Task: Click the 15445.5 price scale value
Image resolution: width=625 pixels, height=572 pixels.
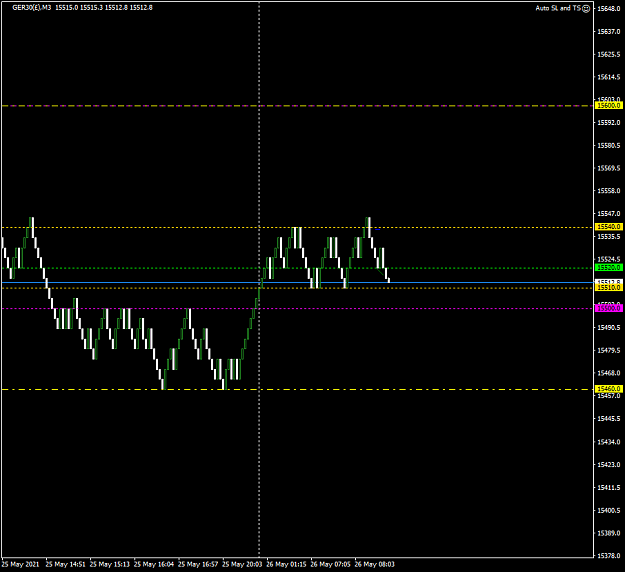Action: 609,419
